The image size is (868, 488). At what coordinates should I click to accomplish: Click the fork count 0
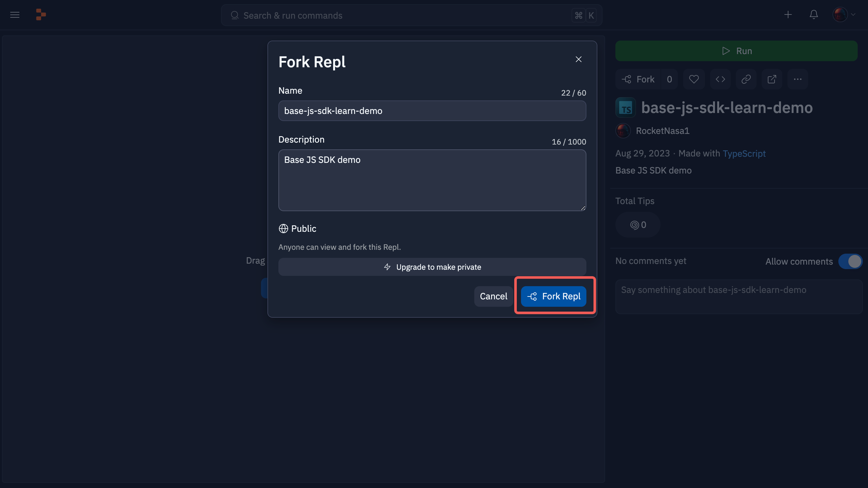[x=669, y=80]
